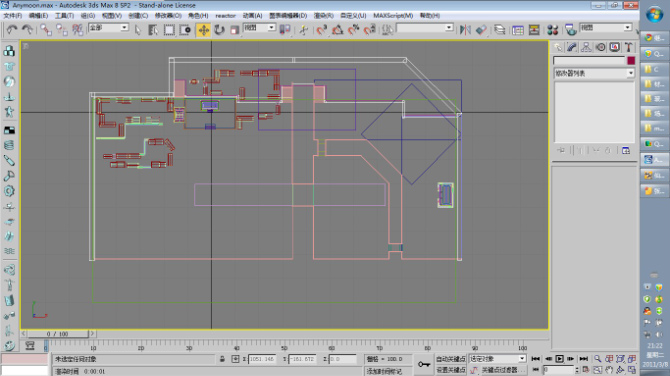Open the 工具(T) Tools menu
Image resolution: width=670 pixels, height=376 pixels.
coord(64,15)
